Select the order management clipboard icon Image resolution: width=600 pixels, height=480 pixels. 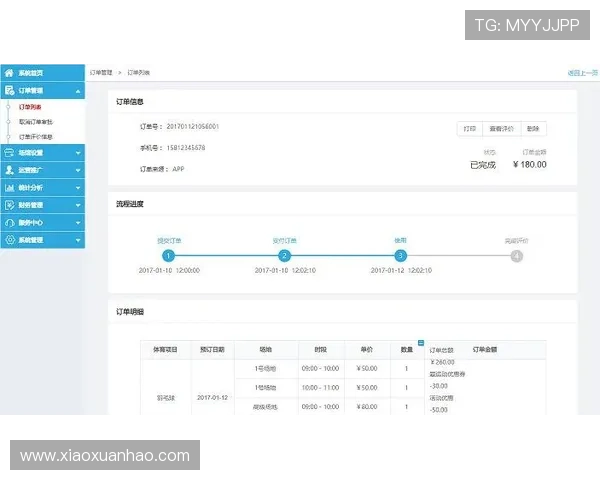(10, 91)
